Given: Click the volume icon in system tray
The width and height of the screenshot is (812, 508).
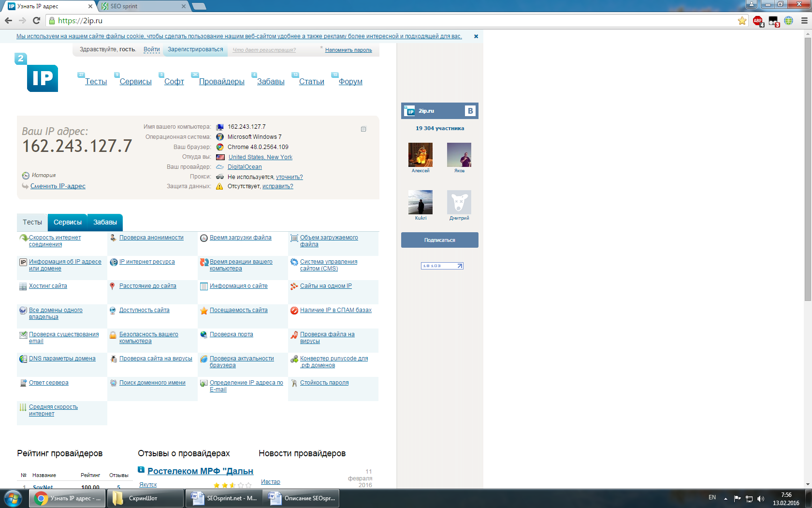Looking at the screenshot, I should pyautogui.click(x=761, y=498).
